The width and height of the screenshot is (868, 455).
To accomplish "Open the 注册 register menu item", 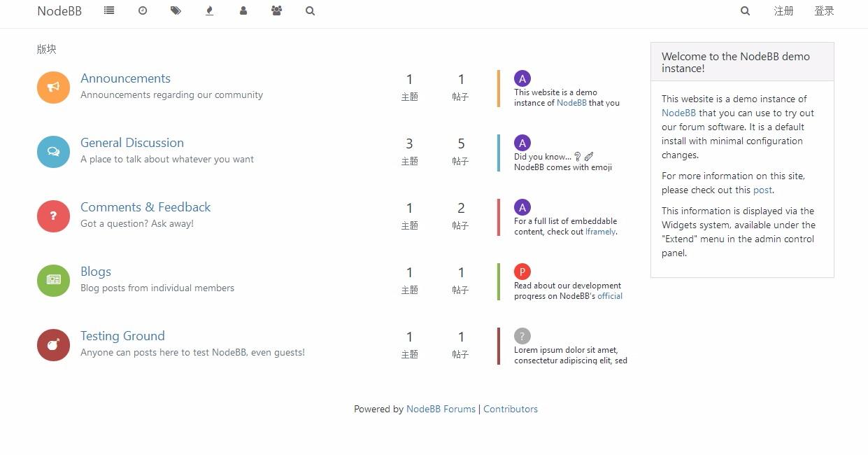I will pos(783,10).
